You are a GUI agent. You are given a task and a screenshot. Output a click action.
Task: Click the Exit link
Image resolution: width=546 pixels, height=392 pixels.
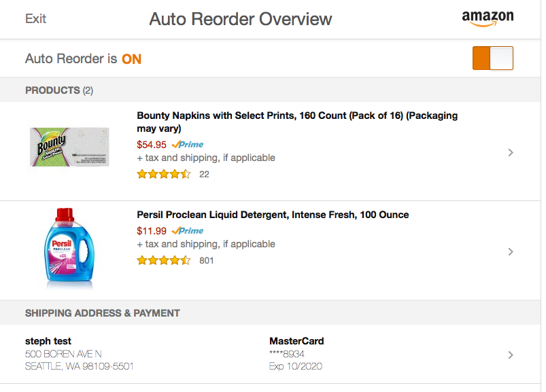tap(35, 19)
